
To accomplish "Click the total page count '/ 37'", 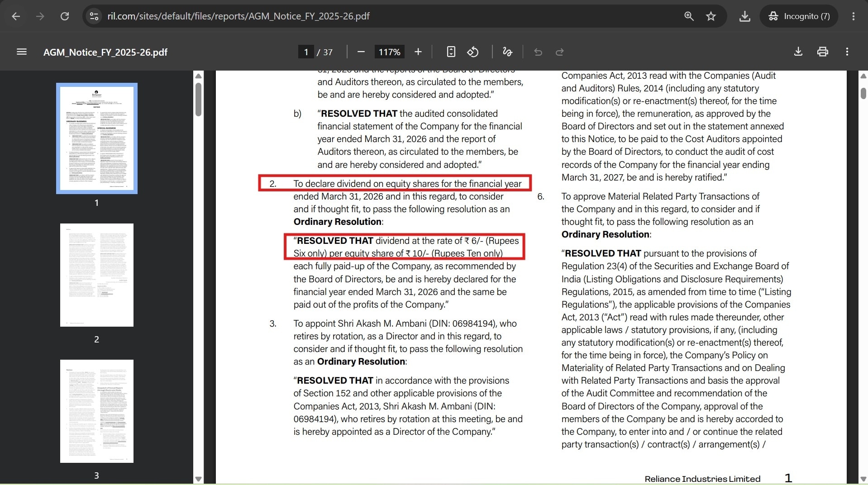I will point(325,52).
